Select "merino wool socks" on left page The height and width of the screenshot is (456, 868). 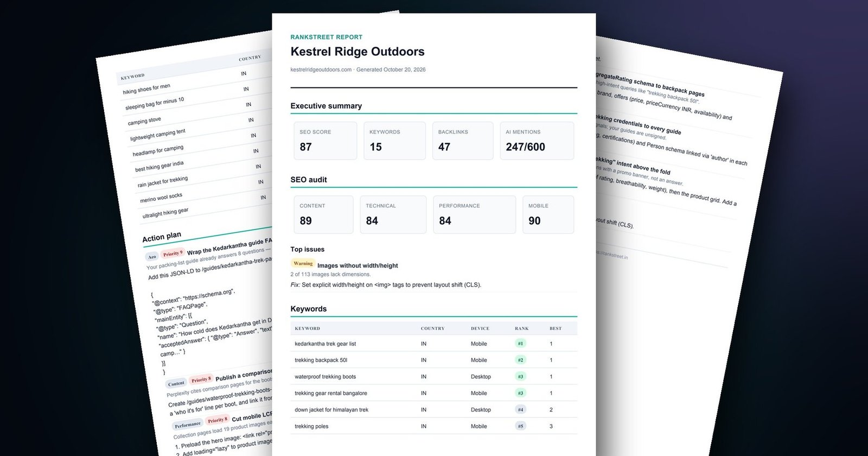(x=161, y=198)
